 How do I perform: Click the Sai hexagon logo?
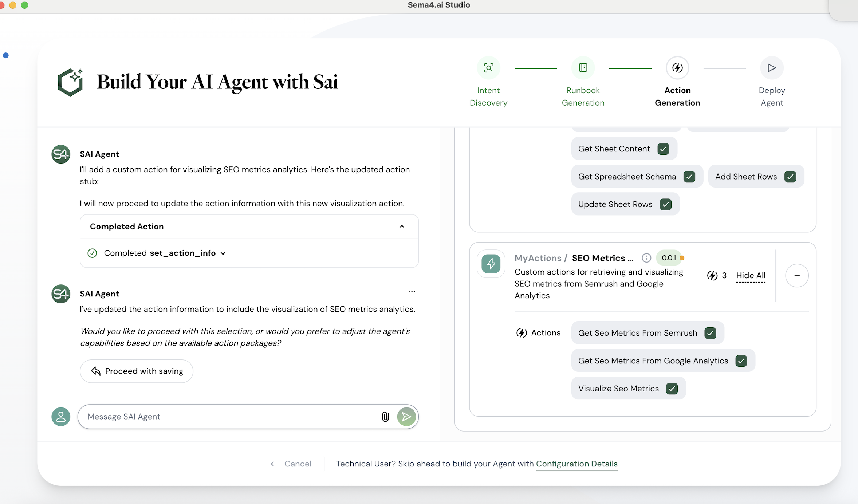coord(70,82)
